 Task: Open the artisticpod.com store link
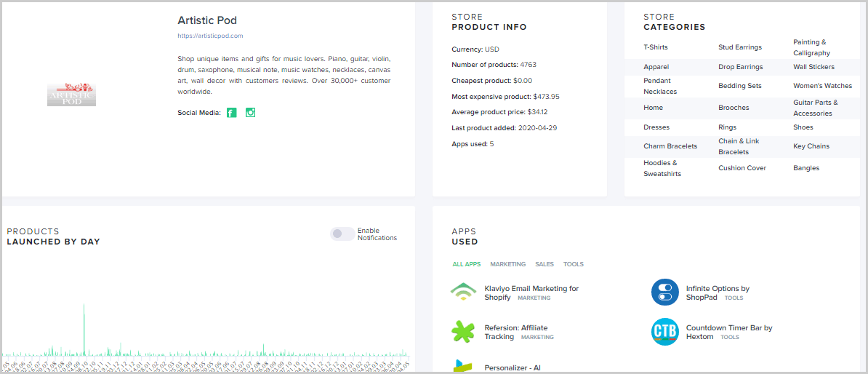(x=210, y=36)
